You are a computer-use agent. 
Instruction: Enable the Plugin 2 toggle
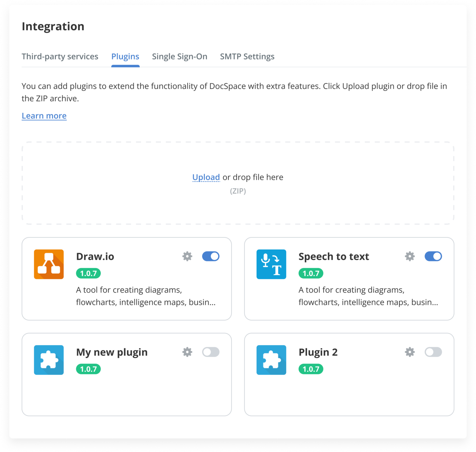pyautogui.click(x=433, y=352)
